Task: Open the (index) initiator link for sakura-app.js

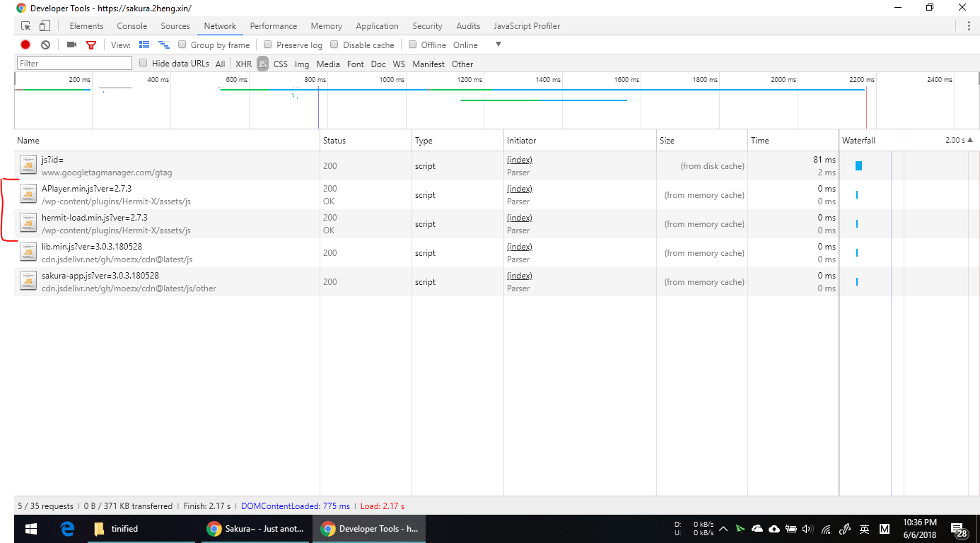Action: click(x=520, y=276)
